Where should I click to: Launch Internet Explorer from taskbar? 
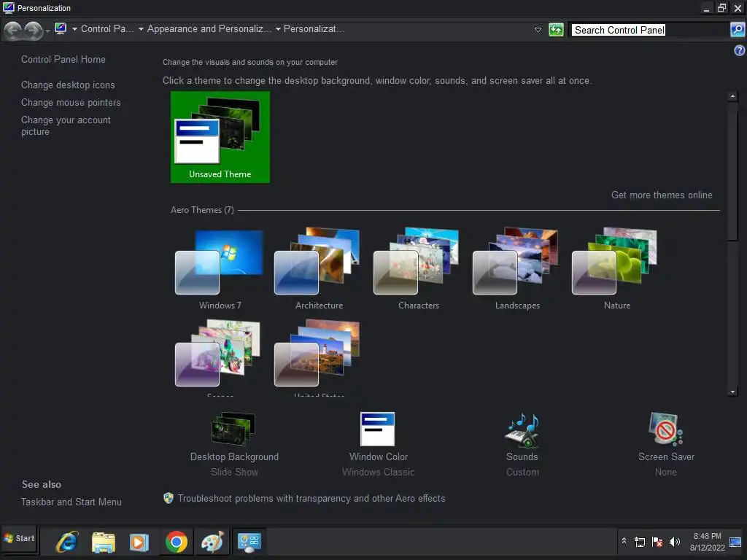tap(67, 542)
